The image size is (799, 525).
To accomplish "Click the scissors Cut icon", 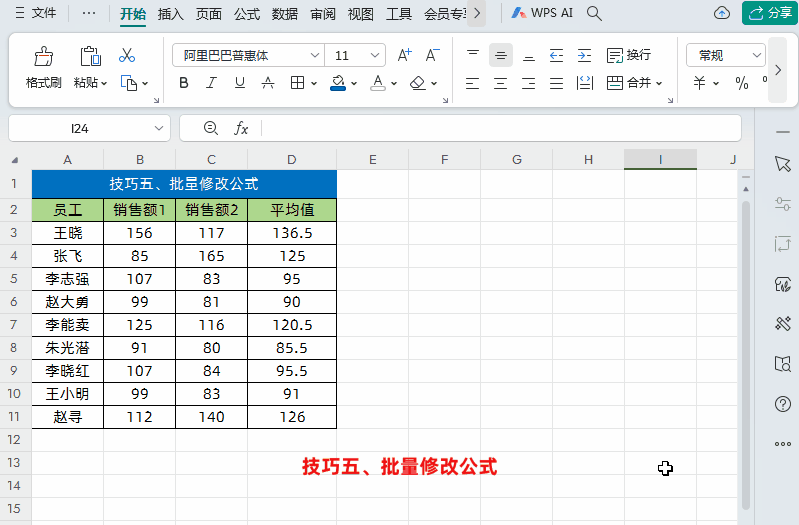I will (127, 55).
